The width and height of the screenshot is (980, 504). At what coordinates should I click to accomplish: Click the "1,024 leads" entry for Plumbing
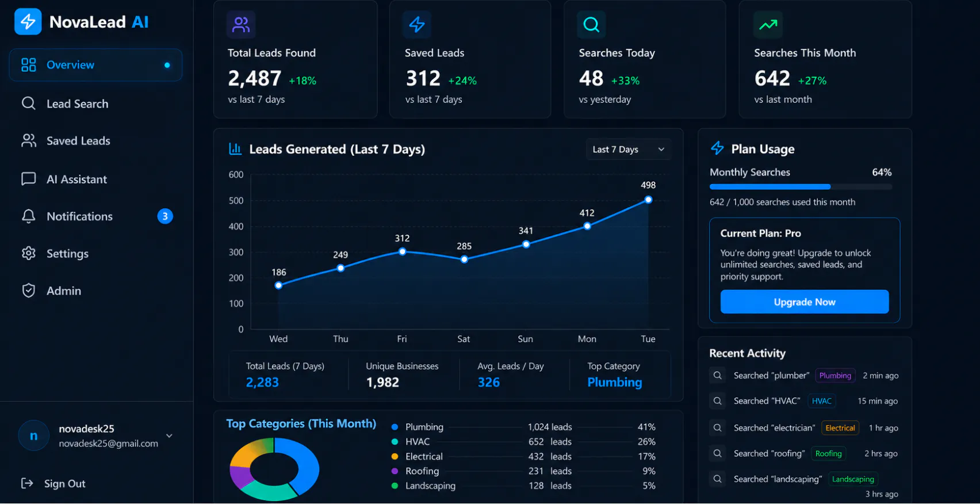[x=550, y=427]
